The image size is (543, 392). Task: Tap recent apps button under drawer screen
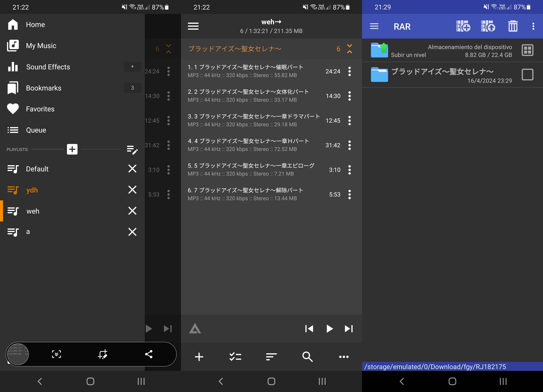click(x=141, y=381)
